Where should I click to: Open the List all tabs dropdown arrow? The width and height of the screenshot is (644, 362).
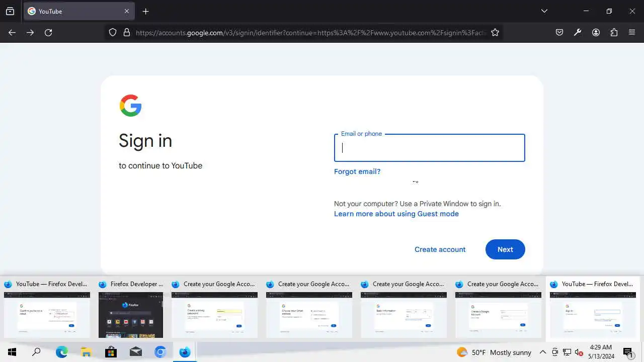pos(544,11)
